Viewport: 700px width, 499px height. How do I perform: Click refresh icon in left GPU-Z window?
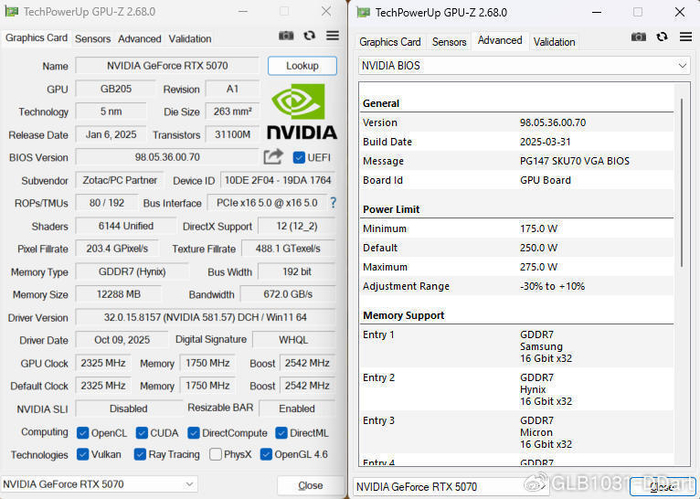pos(309,36)
